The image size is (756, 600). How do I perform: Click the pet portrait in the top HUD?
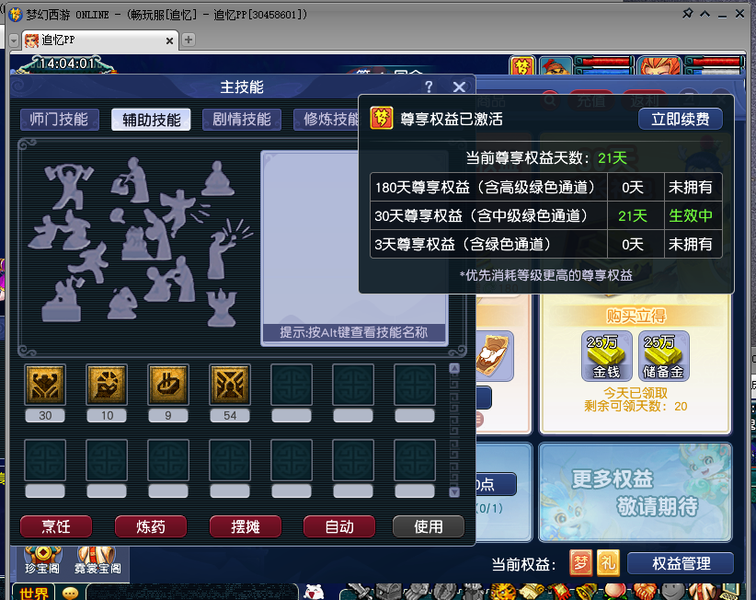tap(556, 66)
